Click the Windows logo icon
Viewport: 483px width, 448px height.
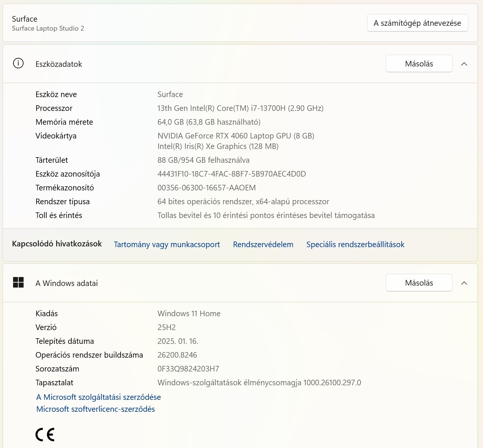click(18, 283)
